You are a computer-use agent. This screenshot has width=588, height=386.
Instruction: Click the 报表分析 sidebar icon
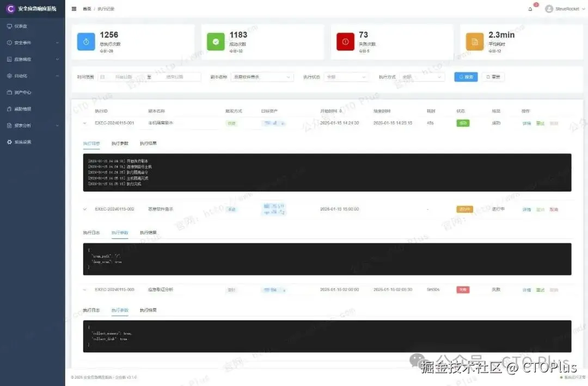point(9,125)
